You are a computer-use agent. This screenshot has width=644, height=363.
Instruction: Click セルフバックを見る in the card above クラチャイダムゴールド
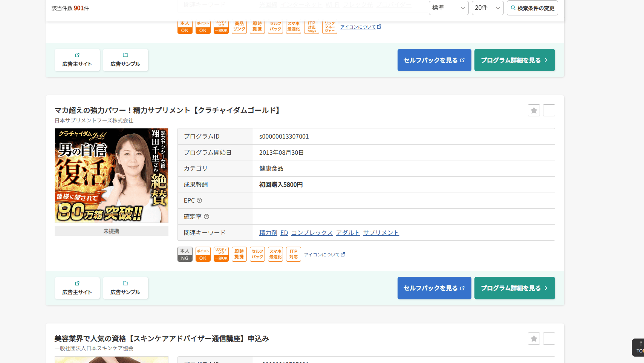(434, 60)
